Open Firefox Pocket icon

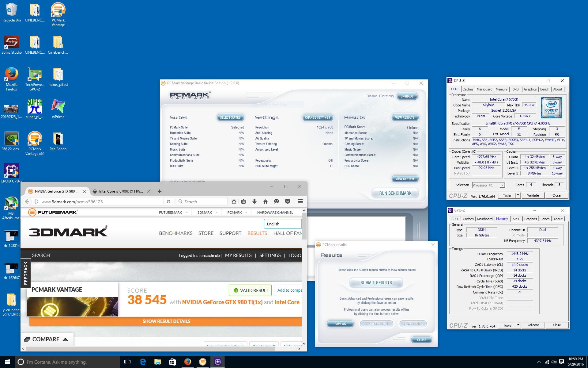pos(287,201)
